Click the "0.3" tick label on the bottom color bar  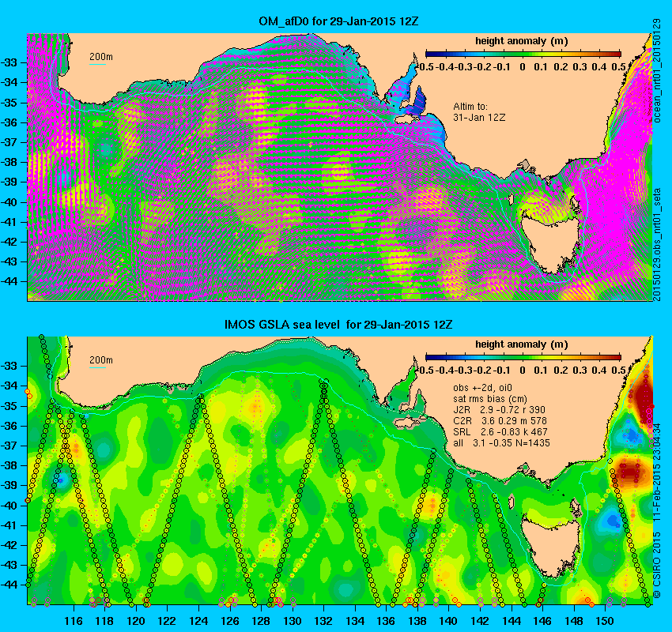point(580,371)
